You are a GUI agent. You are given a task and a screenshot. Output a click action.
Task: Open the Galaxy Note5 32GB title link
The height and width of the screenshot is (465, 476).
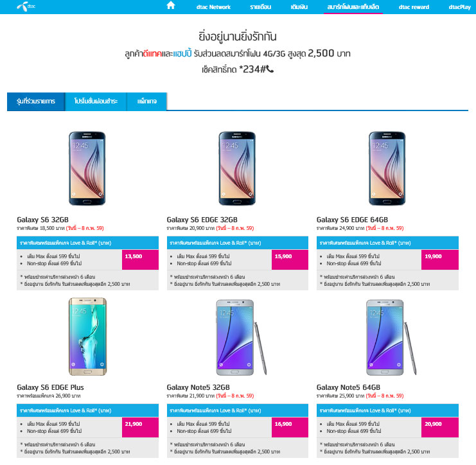(x=198, y=387)
